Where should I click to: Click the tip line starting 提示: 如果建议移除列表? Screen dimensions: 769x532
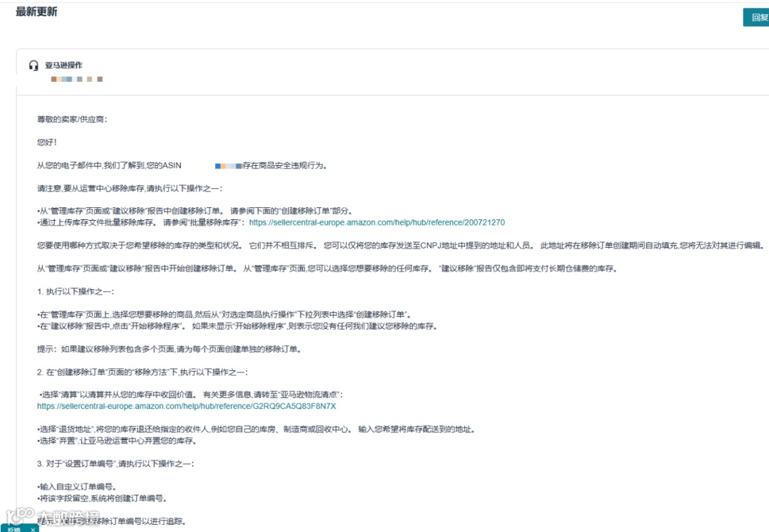[169, 349]
